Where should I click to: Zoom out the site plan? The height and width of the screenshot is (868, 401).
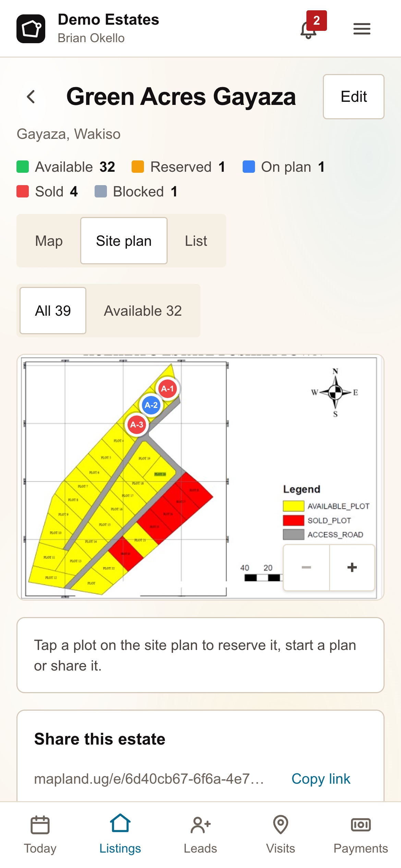coord(306,567)
